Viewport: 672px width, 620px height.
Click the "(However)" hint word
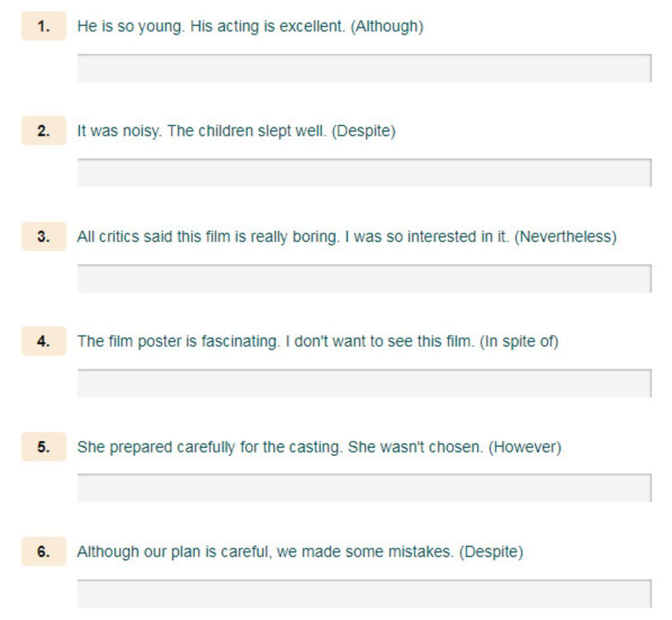tap(524, 447)
